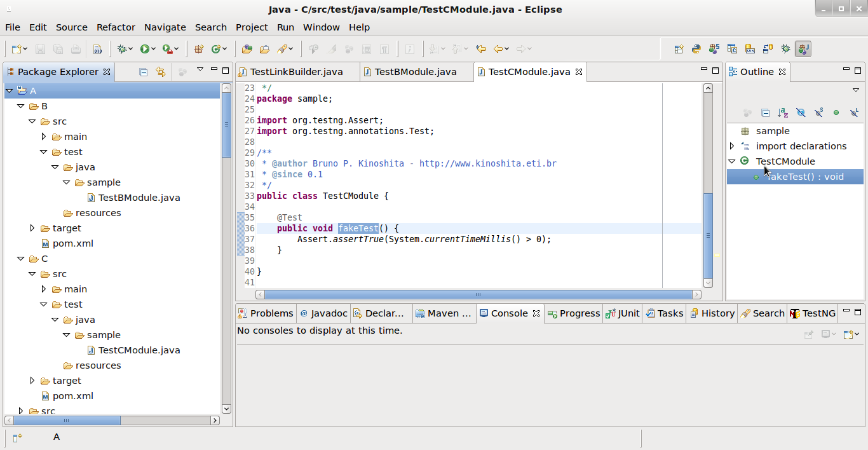The width and height of the screenshot is (868, 450).
Task: Click the green Run button
Action: (145, 49)
